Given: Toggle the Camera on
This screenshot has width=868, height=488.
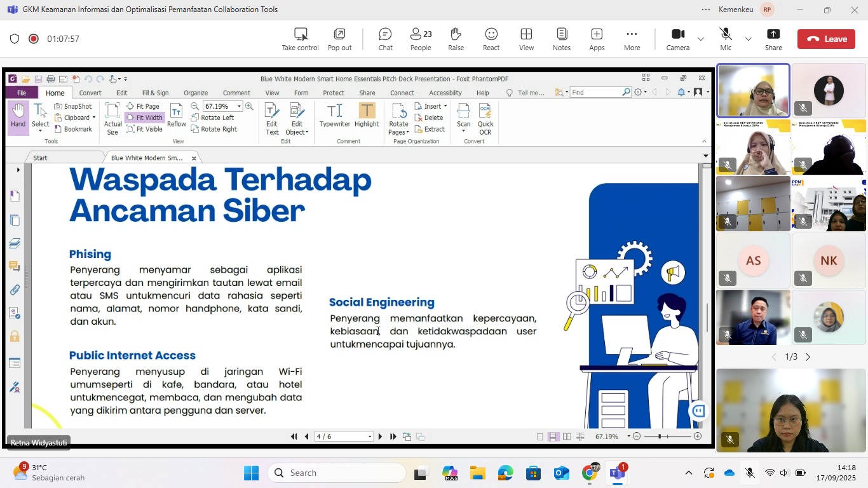Looking at the screenshot, I should (x=677, y=39).
